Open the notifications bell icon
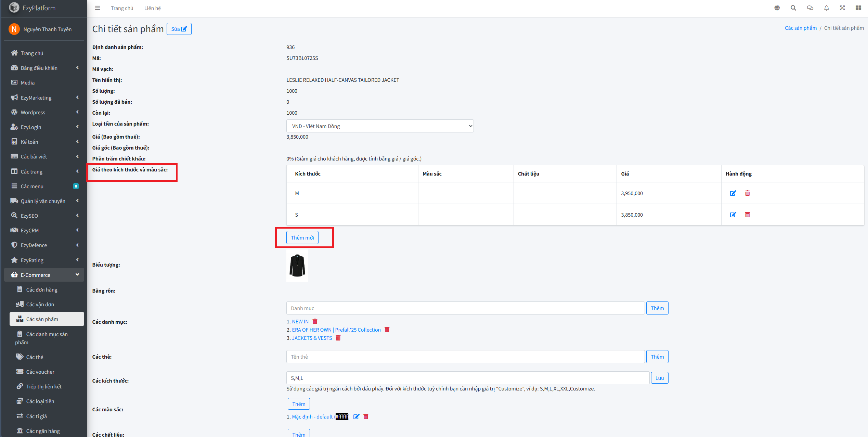Screen dimensions: 868x437 (826, 8)
